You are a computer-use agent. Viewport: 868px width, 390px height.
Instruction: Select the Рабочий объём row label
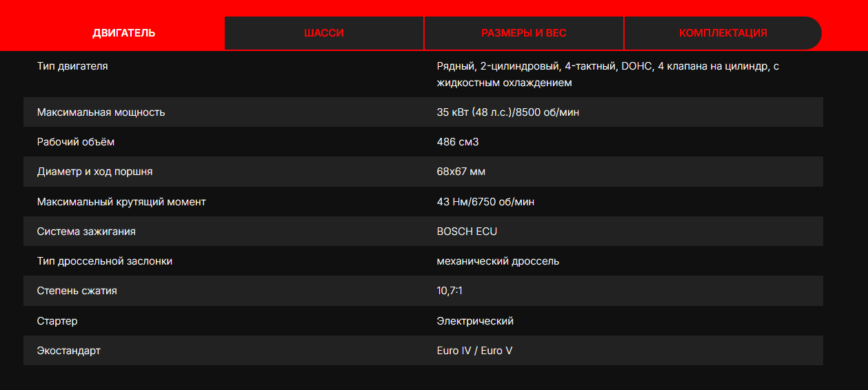click(76, 142)
